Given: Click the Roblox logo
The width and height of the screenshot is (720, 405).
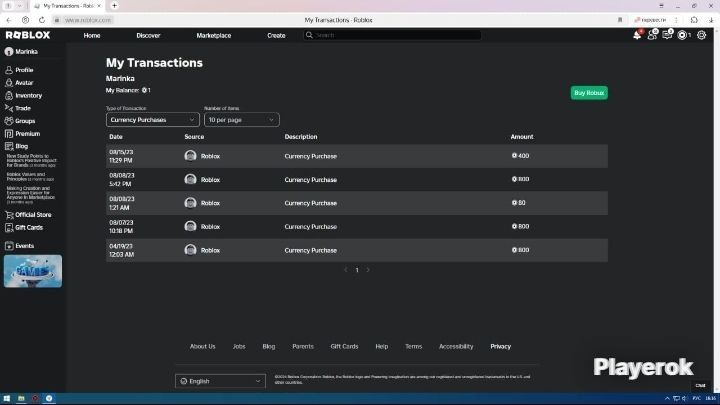Looking at the screenshot, I should click(28, 35).
